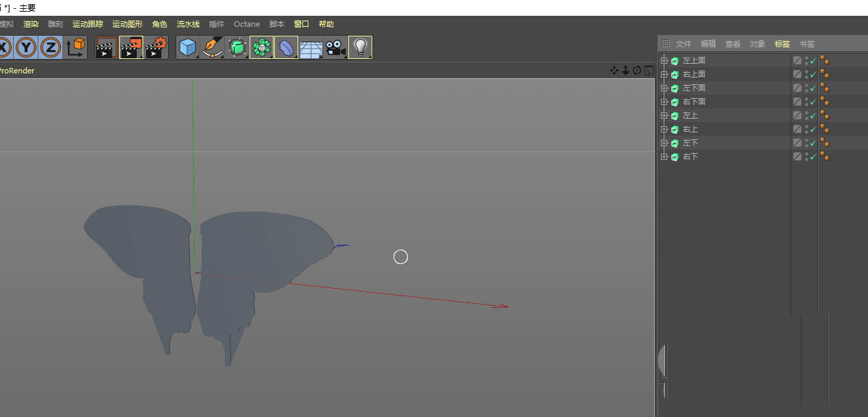The height and width of the screenshot is (417, 868).
Task: Open the green subdivision generator icon
Action: coord(237,47)
